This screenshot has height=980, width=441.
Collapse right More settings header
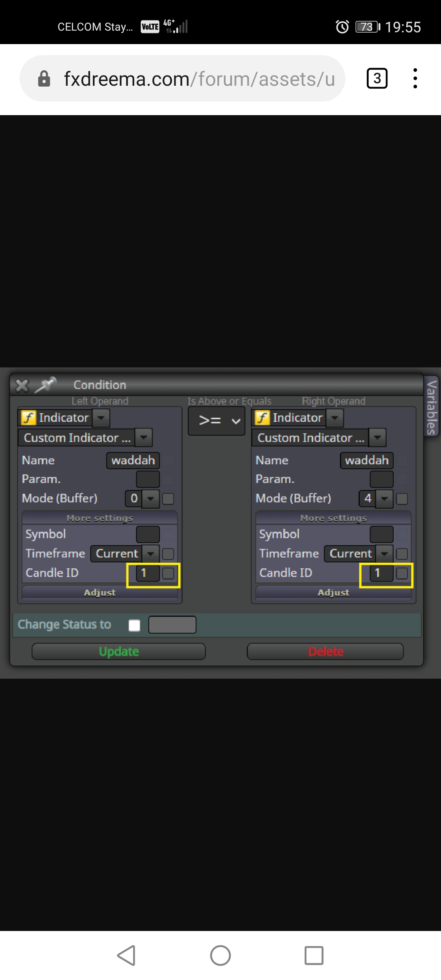333,518
